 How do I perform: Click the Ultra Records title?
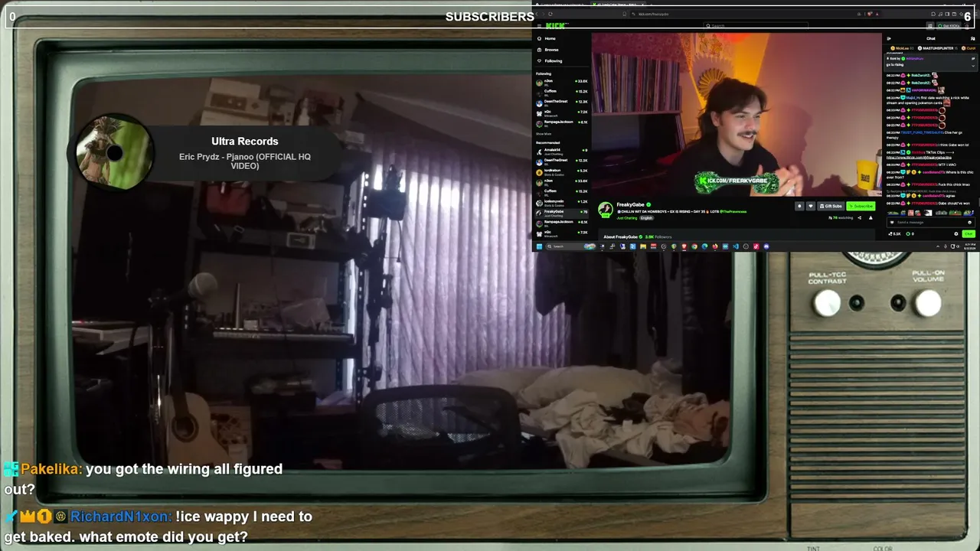click(245, 141)
